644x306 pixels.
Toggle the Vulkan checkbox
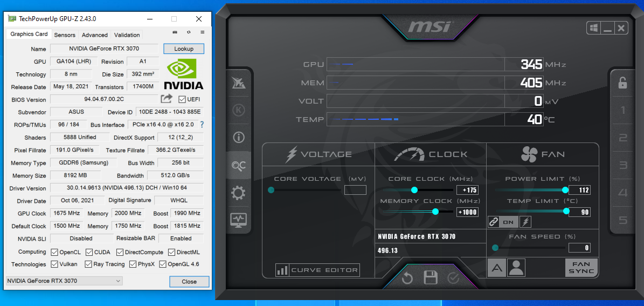point(54,264)
